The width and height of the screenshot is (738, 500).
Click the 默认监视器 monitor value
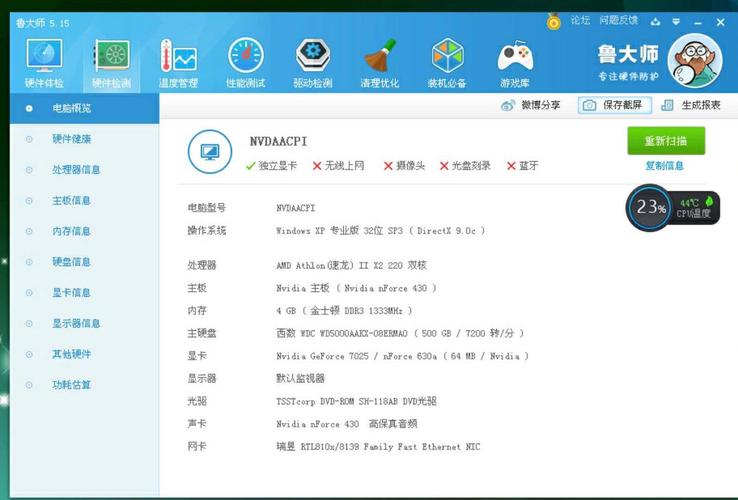pyautogui.click(x=300, y=379)
